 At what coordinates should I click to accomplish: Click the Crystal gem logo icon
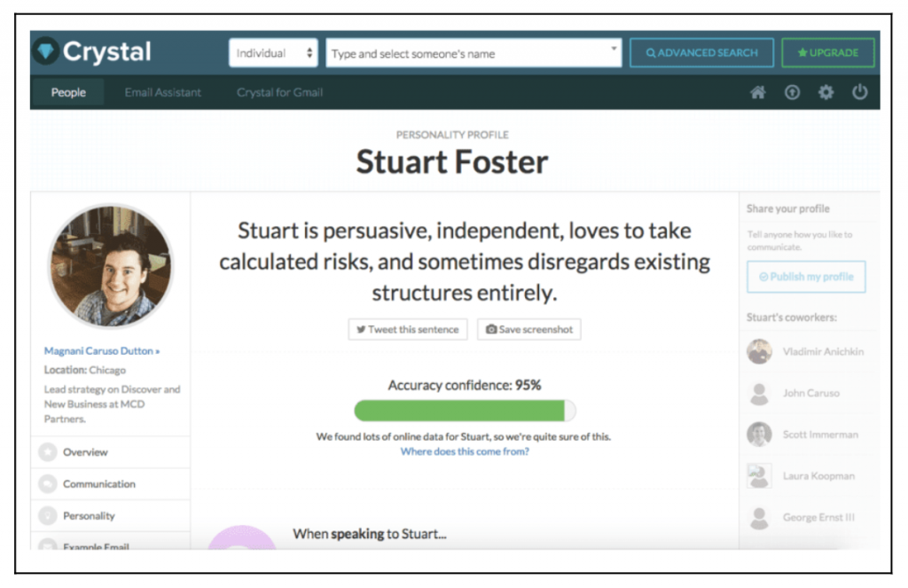click(x=46, y=51)
